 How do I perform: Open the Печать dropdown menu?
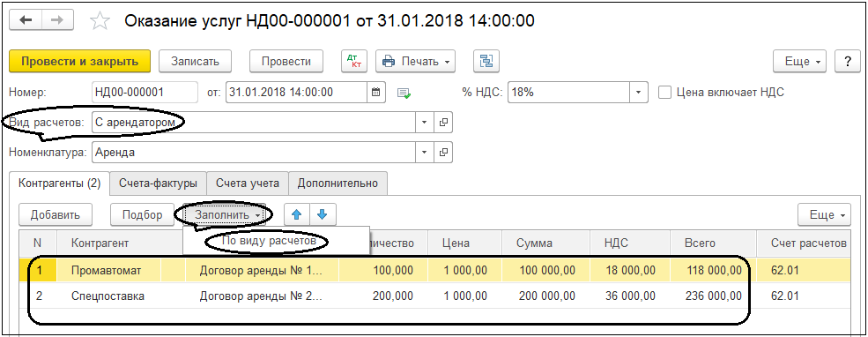pos(416,62)
